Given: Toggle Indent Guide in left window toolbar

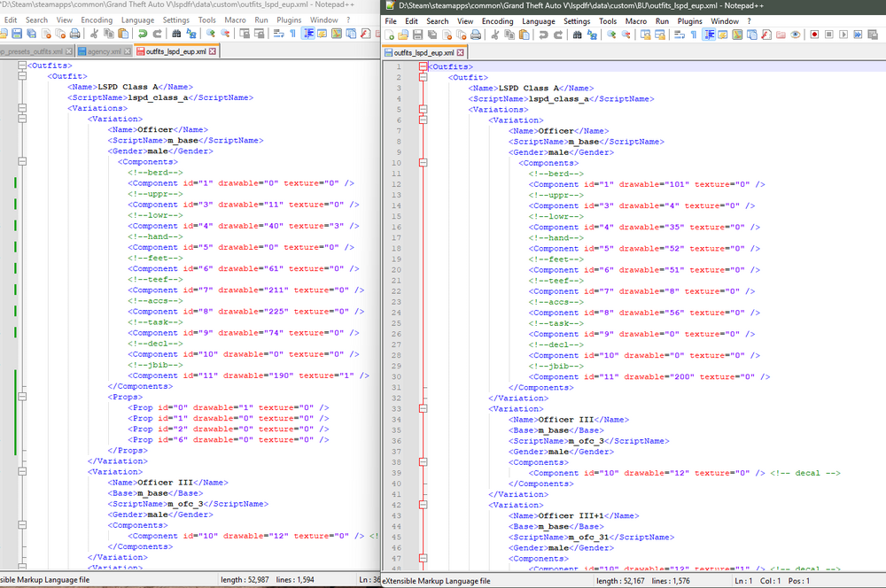Looking at the screenshot, I should (308, 34).
